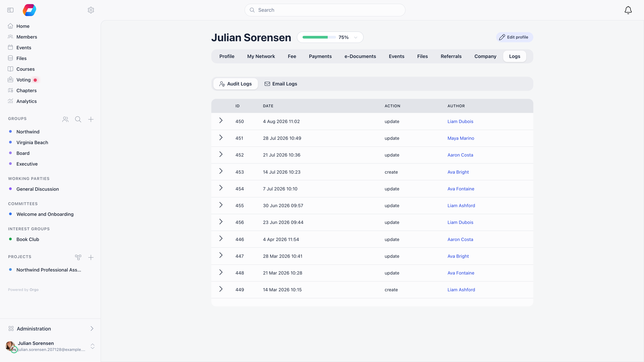Switch to Email Logs
644x362 pixels.
click(x=281, y=84)
